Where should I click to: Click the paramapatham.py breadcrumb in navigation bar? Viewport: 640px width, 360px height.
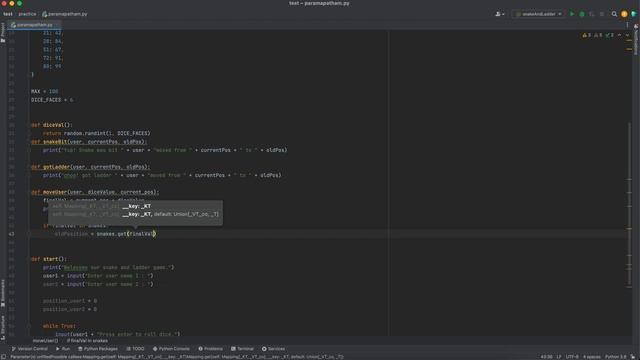[65, 14]
